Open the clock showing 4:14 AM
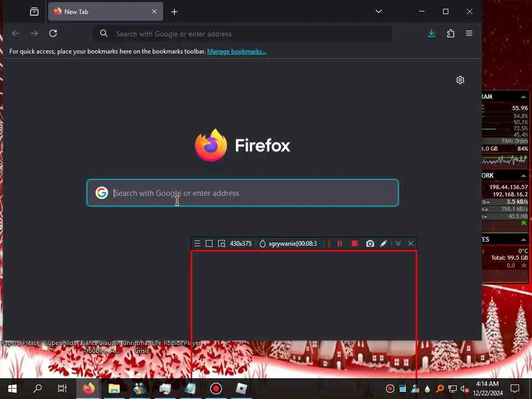Screen dimensions: 532x399 coord(487,389)
